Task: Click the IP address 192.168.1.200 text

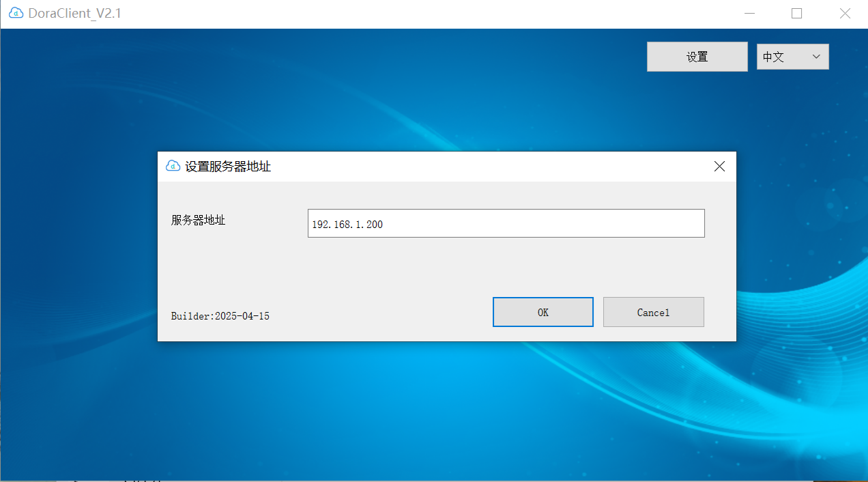Action: click(347, 224)
